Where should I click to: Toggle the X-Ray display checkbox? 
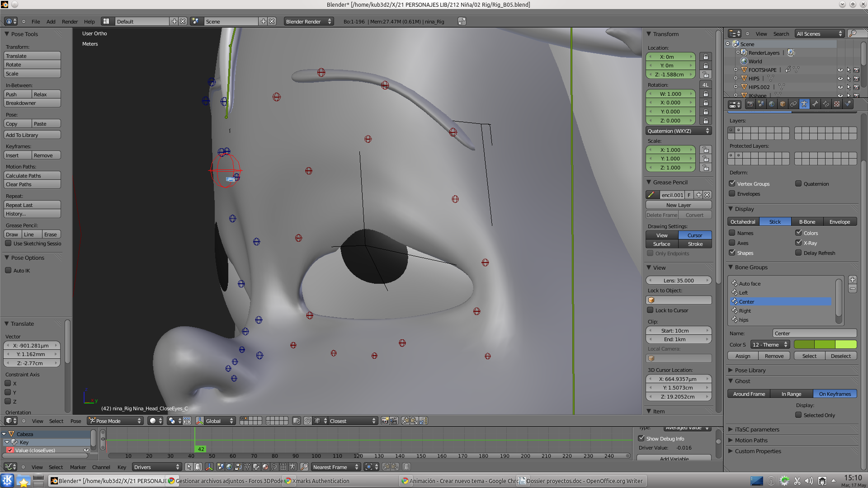coord(798,243)
